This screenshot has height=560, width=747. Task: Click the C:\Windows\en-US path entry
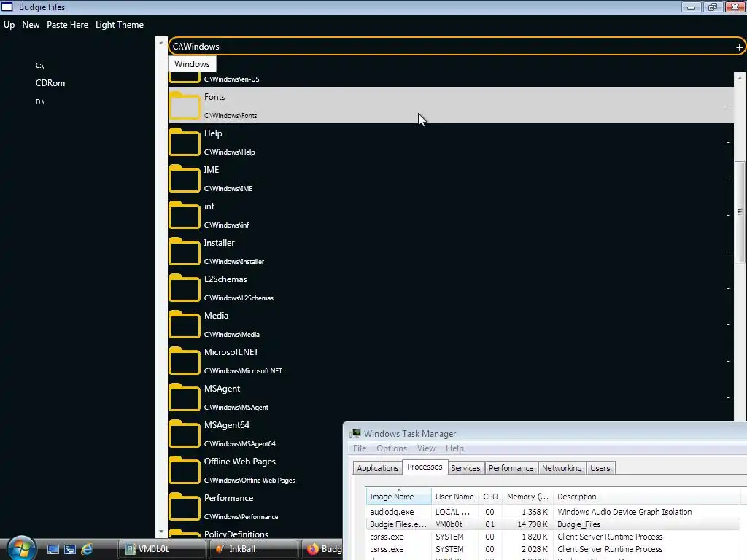pyautogui.click(x=231, y=79)
